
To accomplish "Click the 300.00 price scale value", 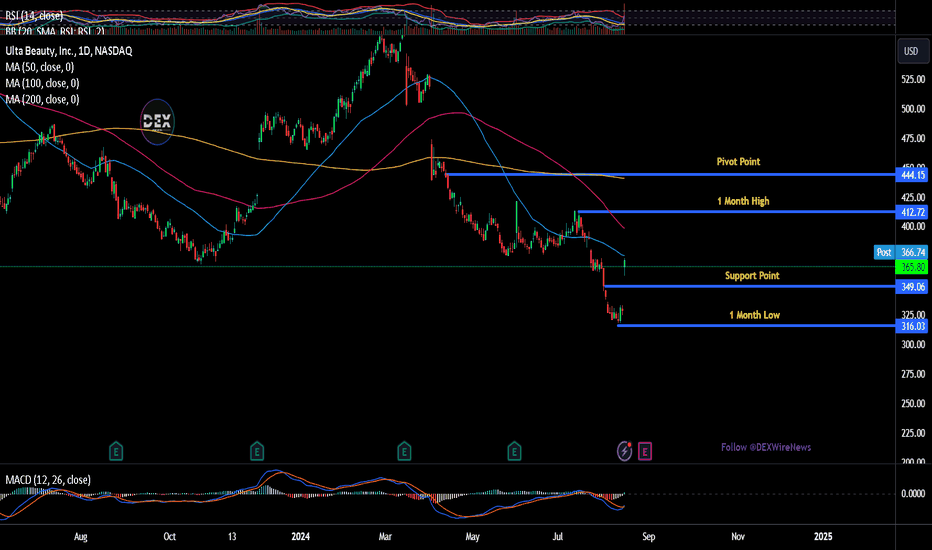I will (x=913, y=344).
